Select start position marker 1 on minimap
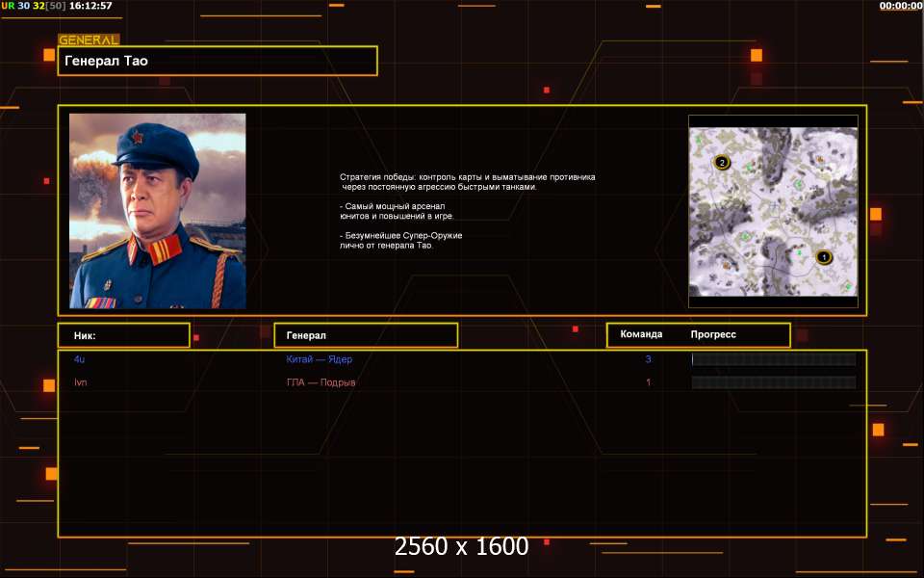 [x=824, y=257]
